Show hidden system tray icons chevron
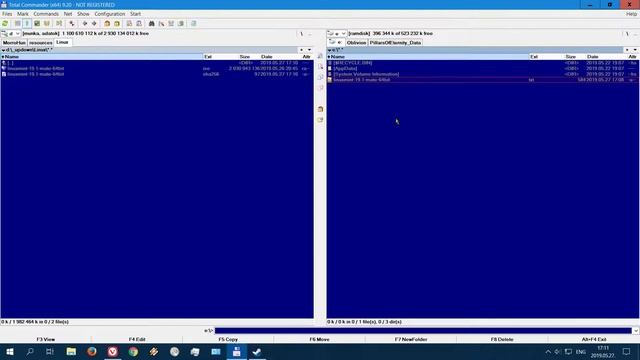The width and height of the screenshot is (640, 360). point(548,351)
